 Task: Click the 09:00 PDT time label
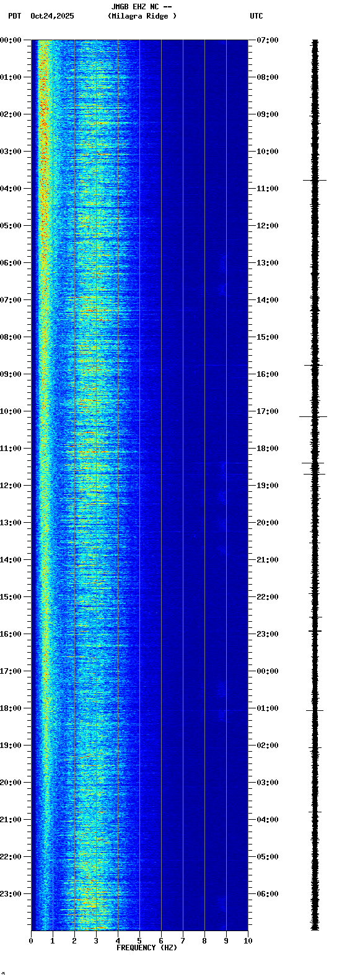pos(11,374)
